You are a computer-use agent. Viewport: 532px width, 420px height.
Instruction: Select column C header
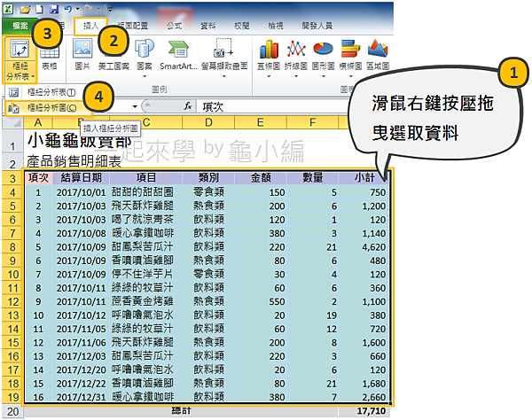[x=146, y=122]
